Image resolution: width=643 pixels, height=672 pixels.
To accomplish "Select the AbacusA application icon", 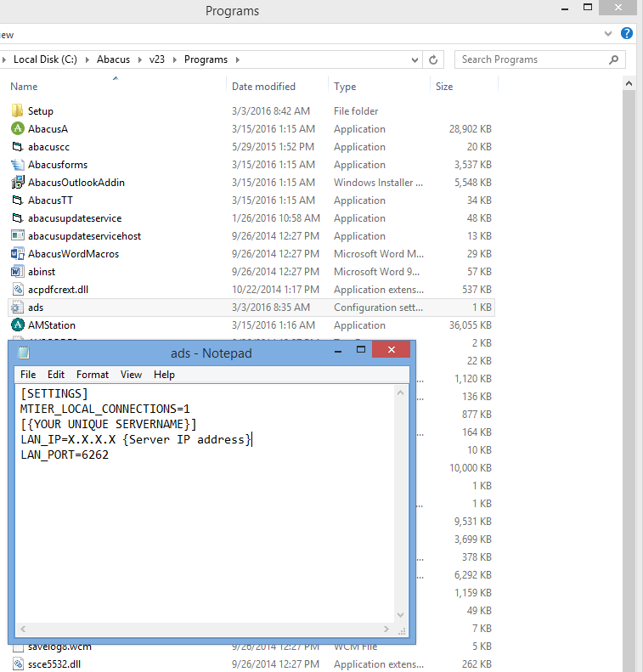I will [17, 128].
